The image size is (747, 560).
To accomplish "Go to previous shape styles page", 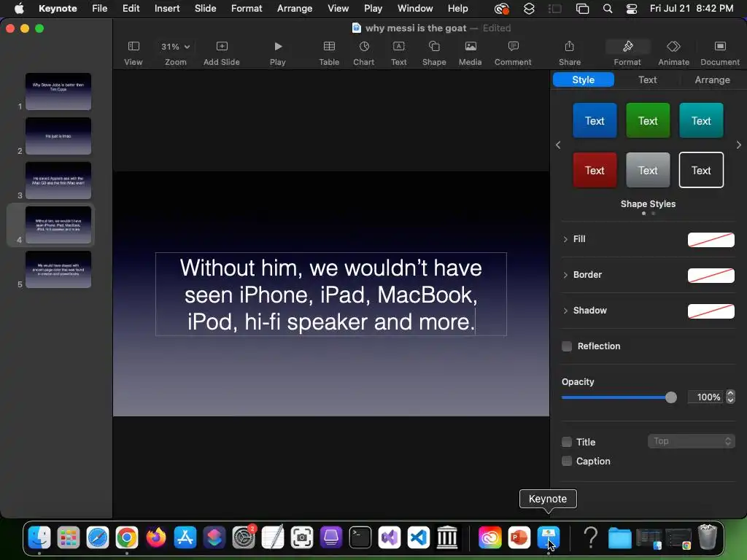I will click(558, 145).
